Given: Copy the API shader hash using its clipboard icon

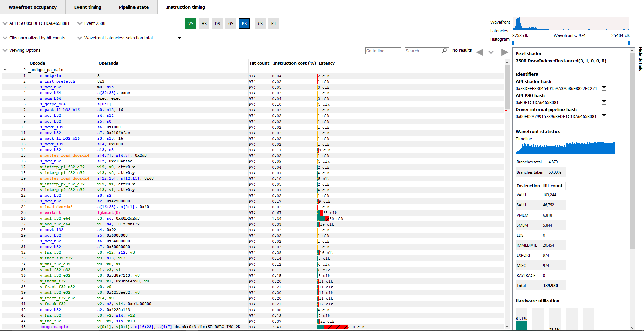Looking at the screenshot, I should click(x=604, y=88).
